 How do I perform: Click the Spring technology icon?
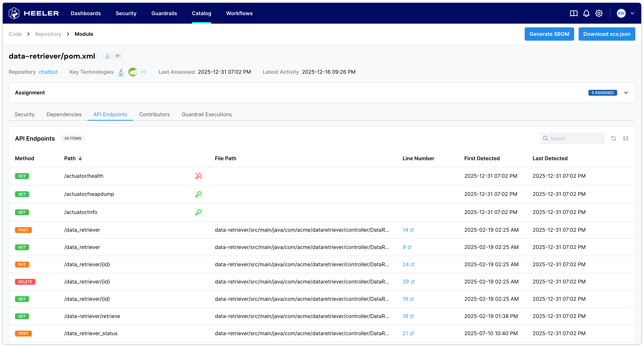pos(132,72)
